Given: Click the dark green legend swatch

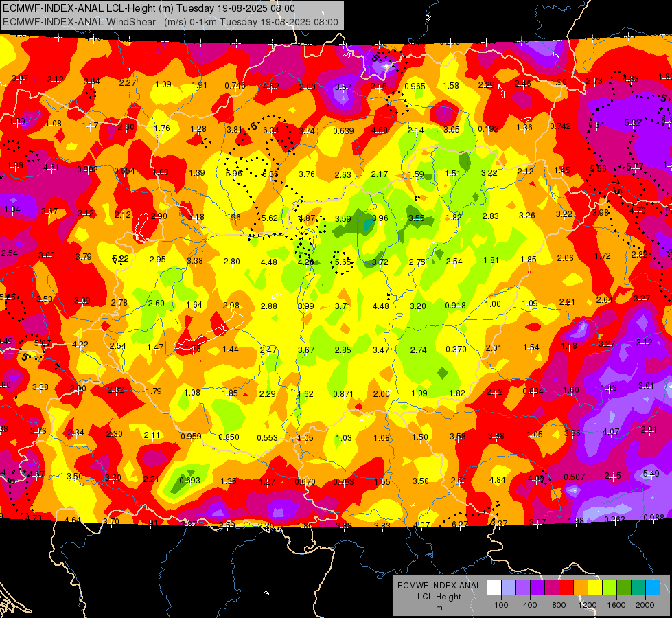Looking at the screenshot, I should (624, 588).
